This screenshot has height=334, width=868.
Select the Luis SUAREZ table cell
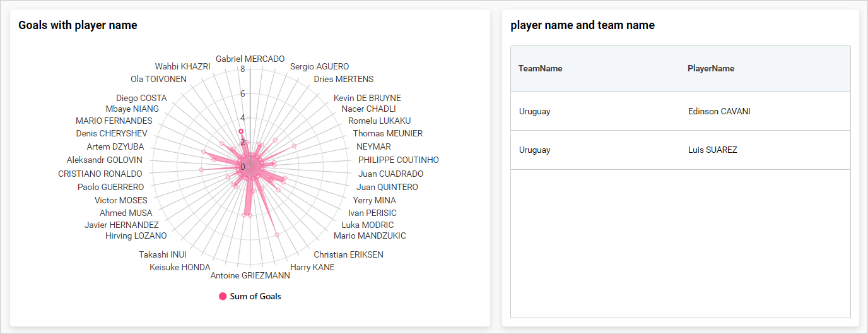712,150
